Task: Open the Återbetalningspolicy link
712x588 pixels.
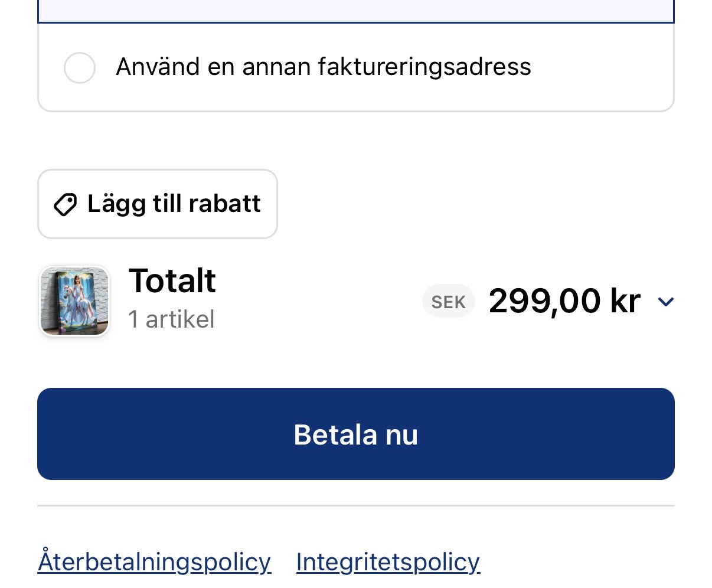Action: tap(154, 562)
